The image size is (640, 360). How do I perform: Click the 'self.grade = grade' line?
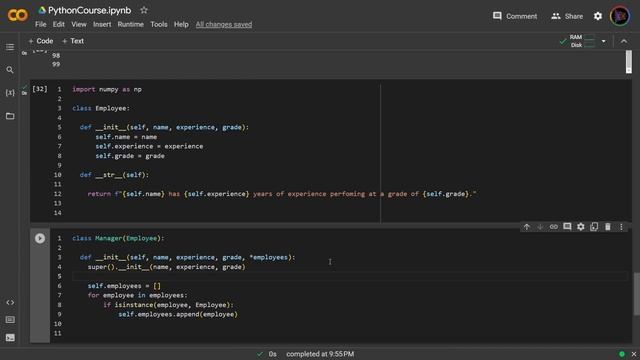coord(130,156)
